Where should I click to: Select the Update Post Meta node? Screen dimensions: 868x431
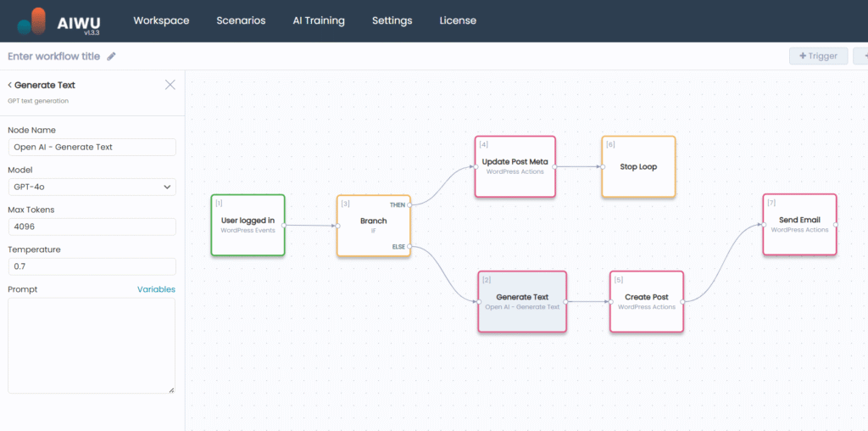point(515,166)
